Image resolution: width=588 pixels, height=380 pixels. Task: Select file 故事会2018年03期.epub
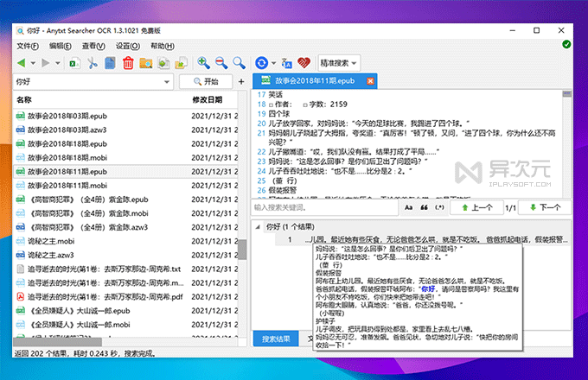pyautogui.click(x=125, y=116)
